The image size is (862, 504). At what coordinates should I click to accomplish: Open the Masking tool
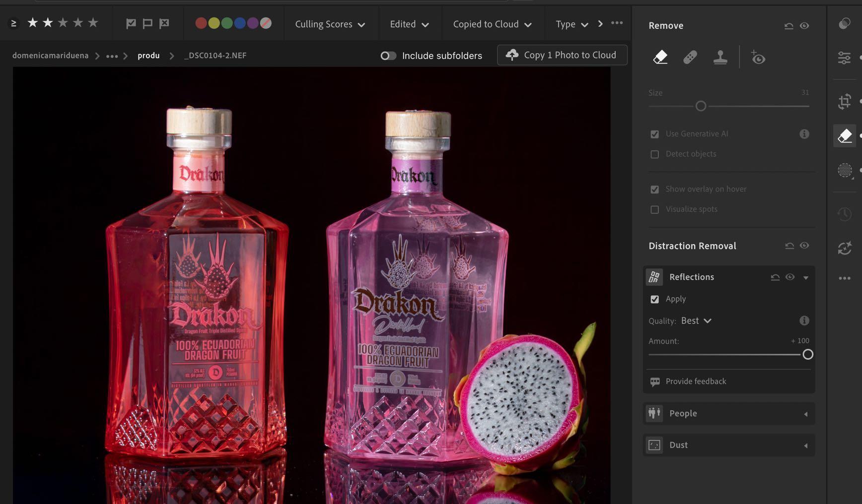pos(845,171)
